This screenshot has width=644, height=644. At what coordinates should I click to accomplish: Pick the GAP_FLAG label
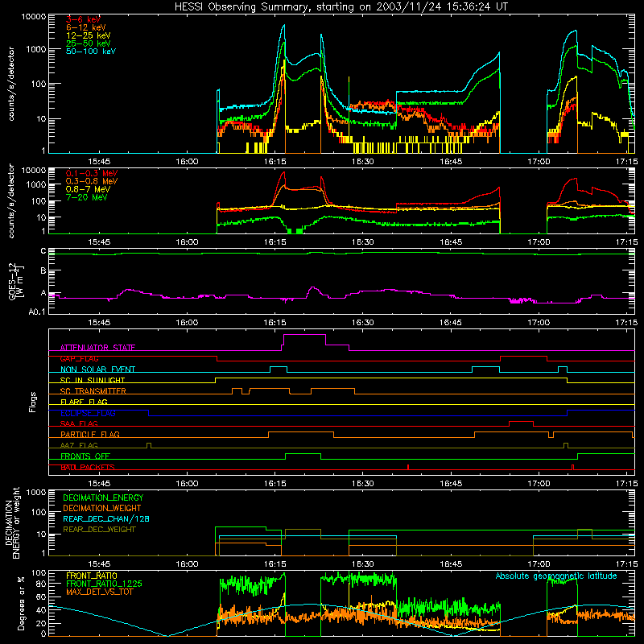[79, 358]
